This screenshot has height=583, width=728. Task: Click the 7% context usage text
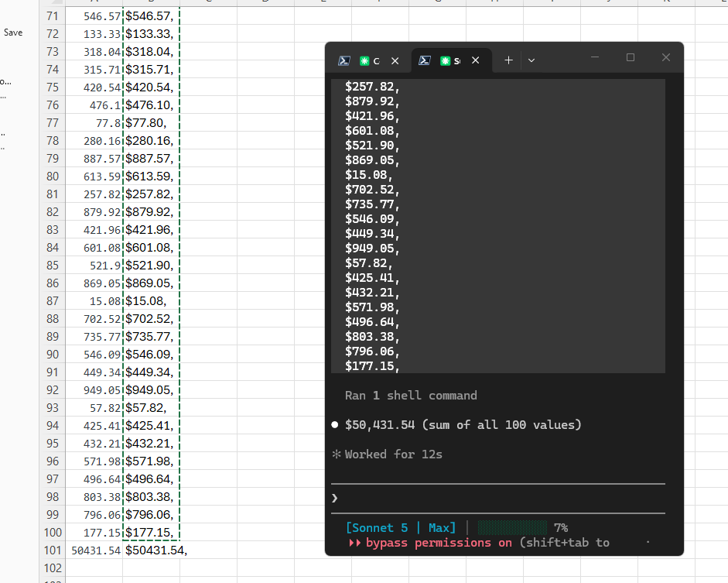(x=561, y=528)
